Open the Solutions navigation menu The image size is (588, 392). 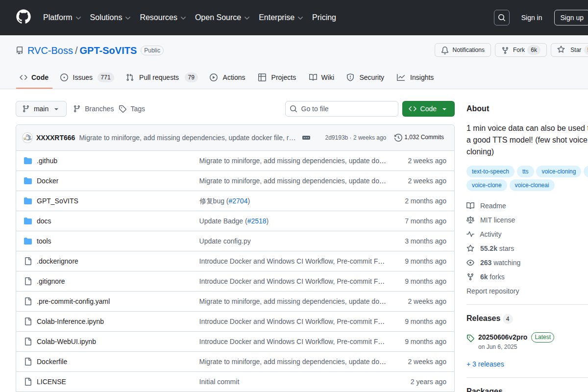coord(110,18)
